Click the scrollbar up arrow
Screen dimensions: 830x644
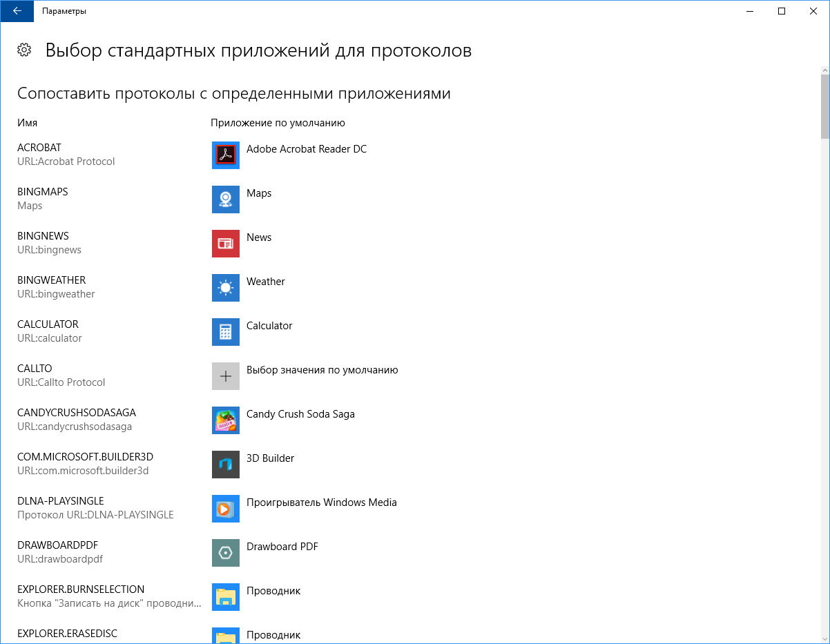click(824, 70)
